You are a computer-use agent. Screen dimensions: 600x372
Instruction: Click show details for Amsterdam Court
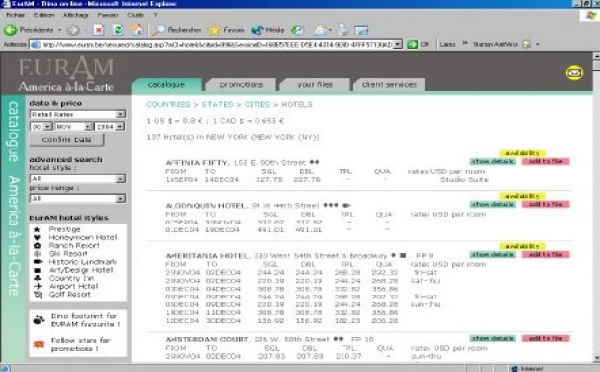[492, 338]
